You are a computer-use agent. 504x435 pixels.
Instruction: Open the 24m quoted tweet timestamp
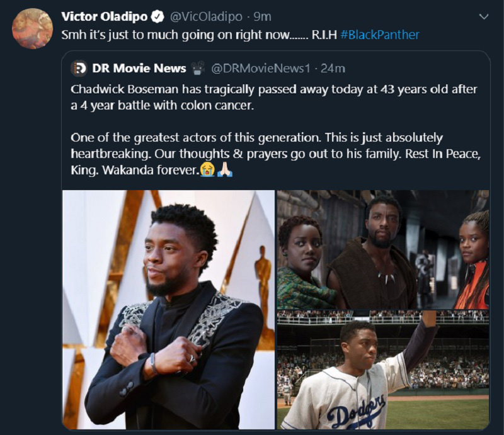click(333, 68)
